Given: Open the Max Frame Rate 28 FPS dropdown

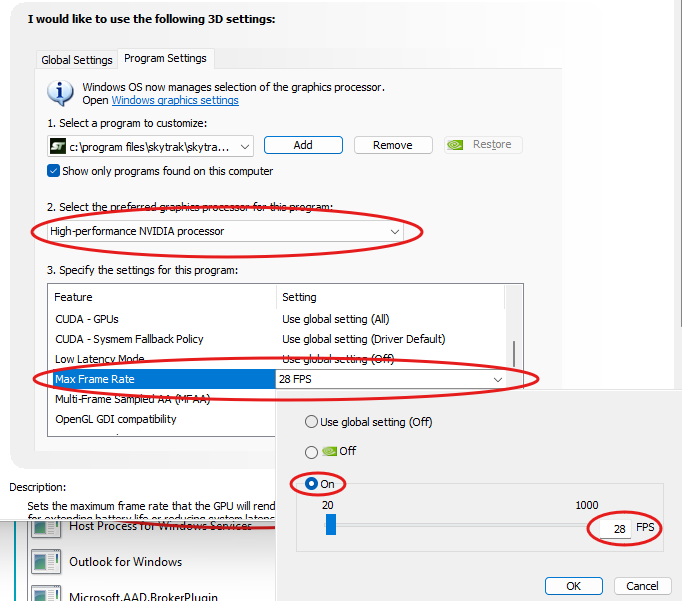Looking at the screenshot, I should [497, 380].
